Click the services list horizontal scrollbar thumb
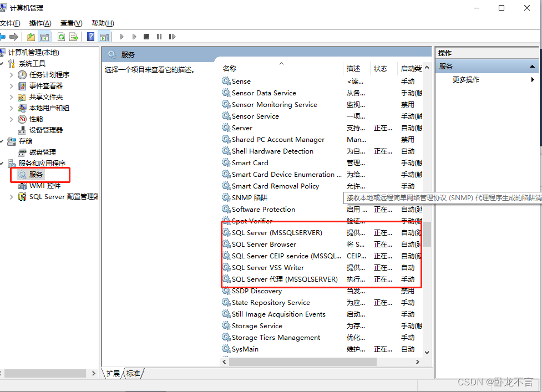 pyautogui.click(x=303, y=362)
